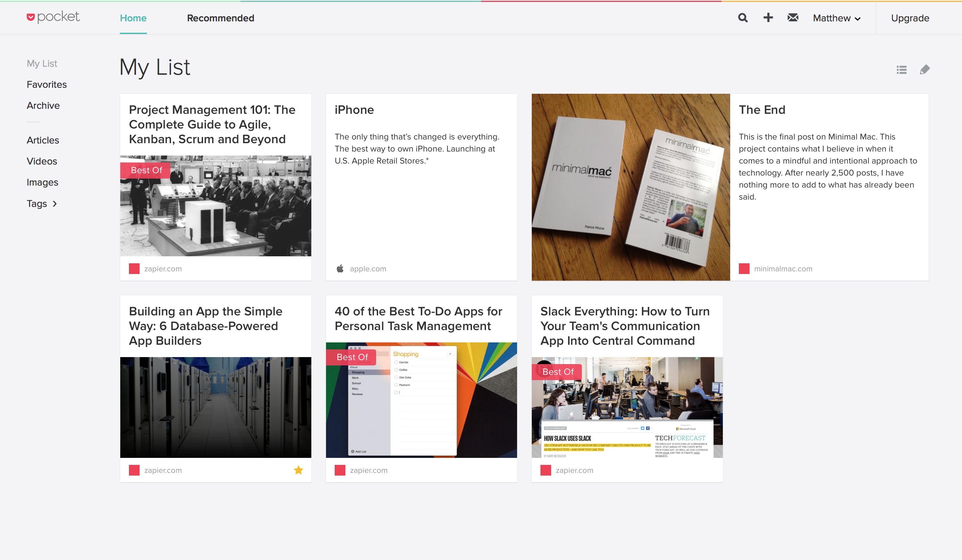Click zapier.com under 40 Best To-Do Apps card
This screenshot has width=962, height=560.
point(369,471)
